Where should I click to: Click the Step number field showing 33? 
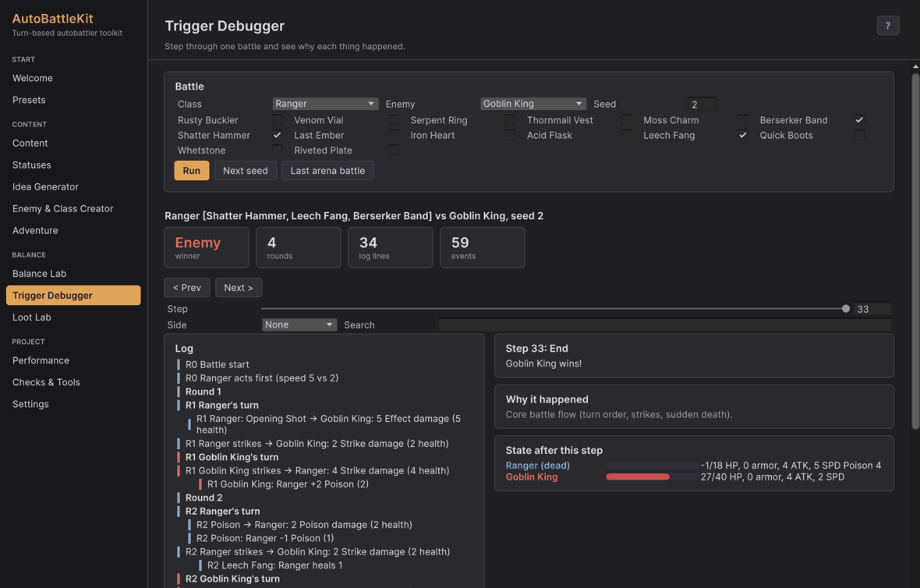(x=872, y=309)
